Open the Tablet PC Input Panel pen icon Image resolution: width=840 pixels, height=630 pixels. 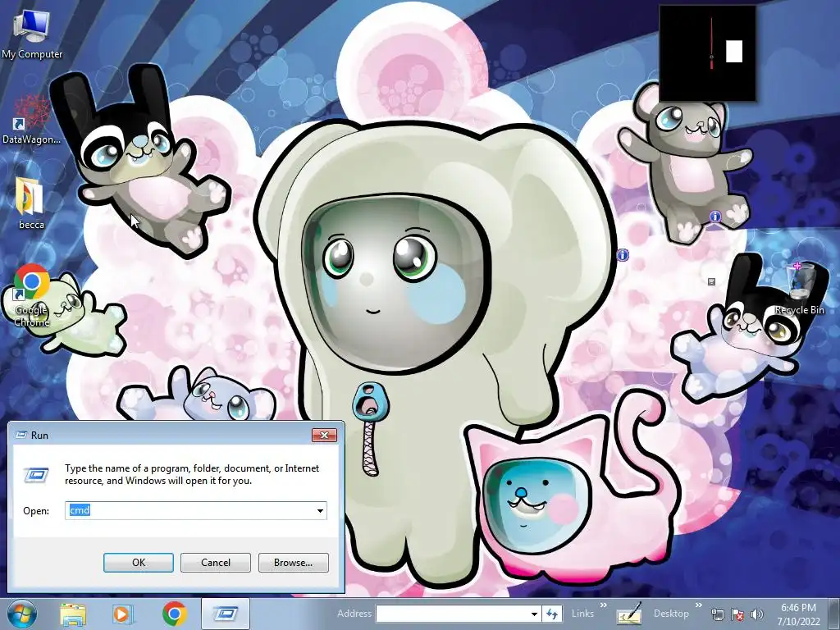tap(629, 614)
